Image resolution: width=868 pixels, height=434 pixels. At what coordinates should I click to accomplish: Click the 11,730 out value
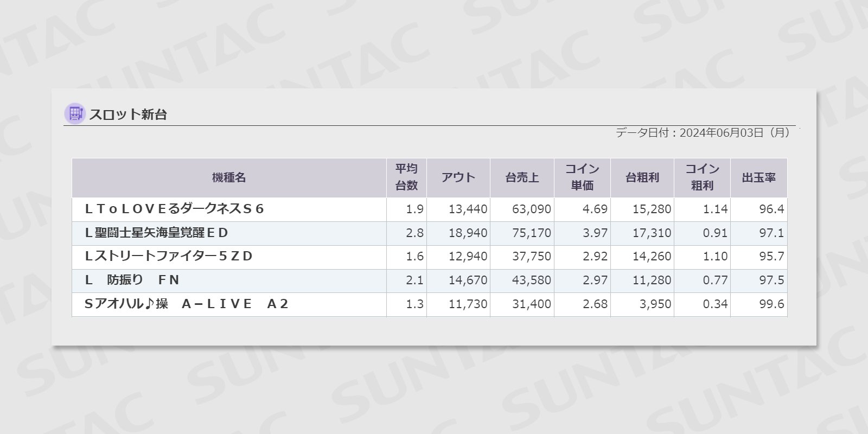click(x=468, y=304)
